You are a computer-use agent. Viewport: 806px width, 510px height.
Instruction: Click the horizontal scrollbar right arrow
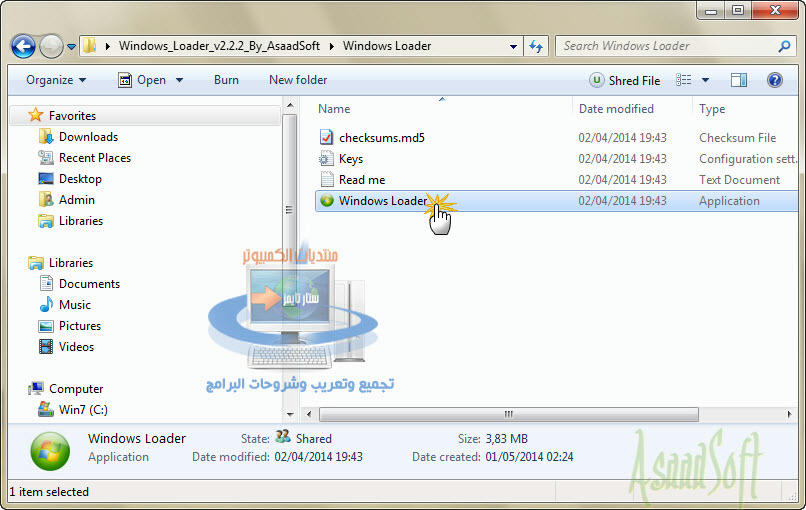(789, 414)
